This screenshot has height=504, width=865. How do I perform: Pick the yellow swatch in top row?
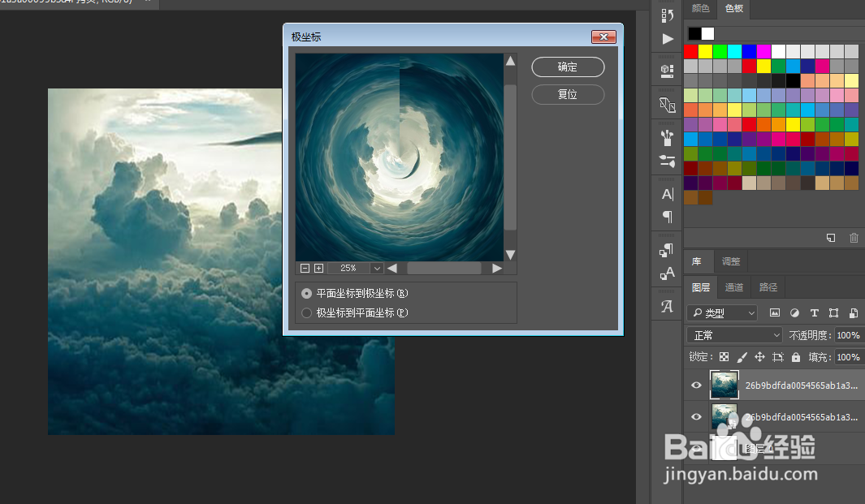coord(706,52)
